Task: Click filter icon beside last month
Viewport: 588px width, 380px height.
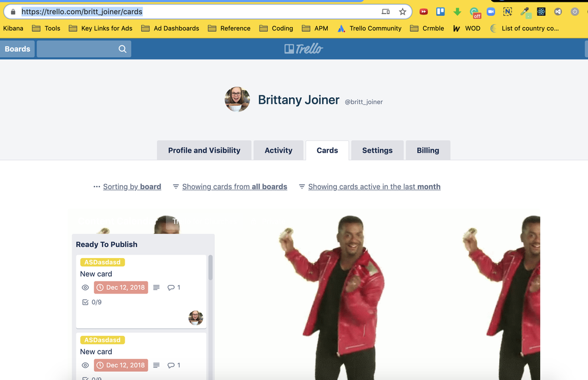Action: (301, 187)
